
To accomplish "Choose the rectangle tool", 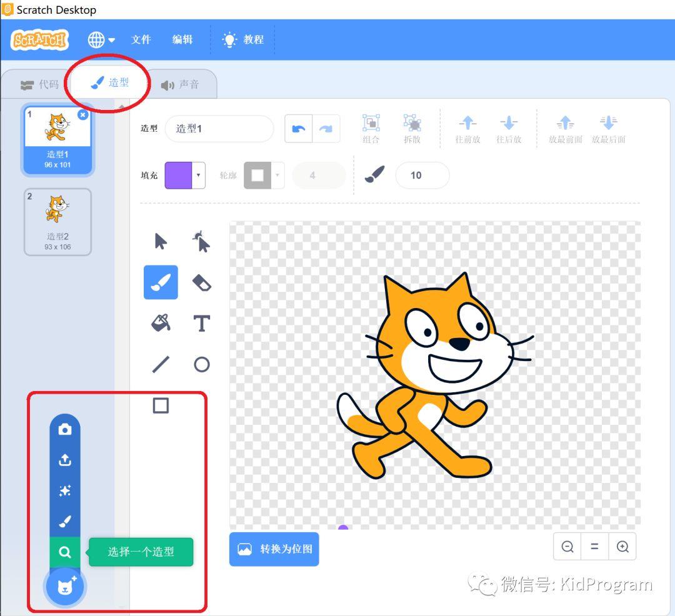I will pos(161,405).
